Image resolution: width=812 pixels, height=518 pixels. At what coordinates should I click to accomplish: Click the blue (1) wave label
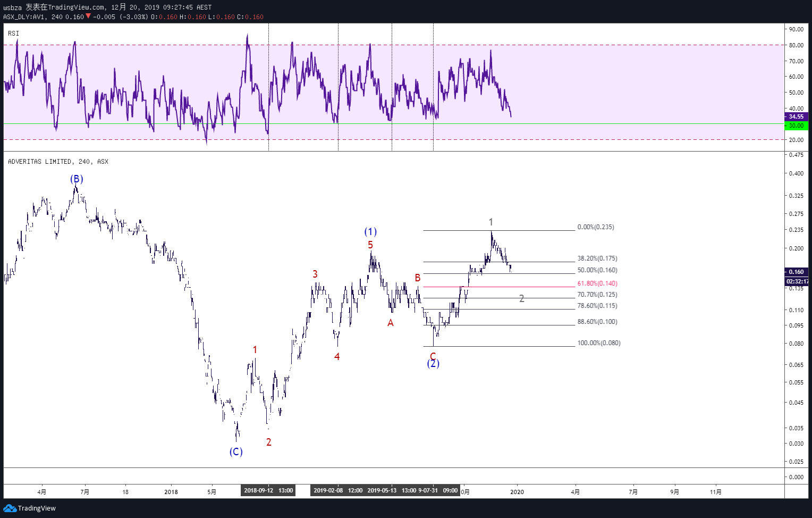[370, 232]
